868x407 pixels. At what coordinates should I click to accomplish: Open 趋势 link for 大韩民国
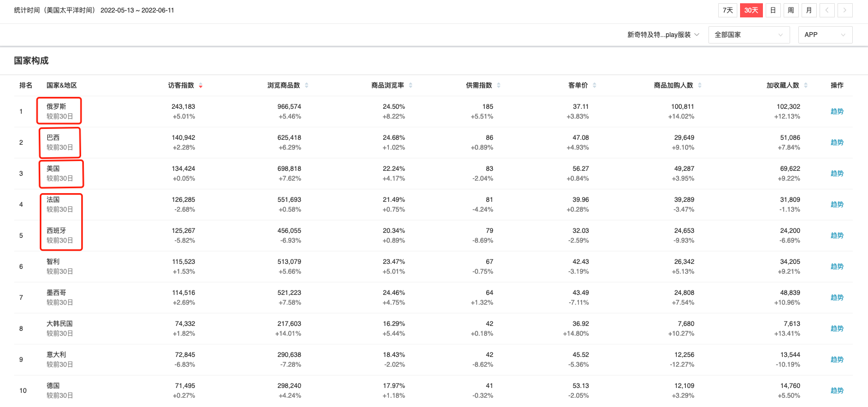pos(837,329)
